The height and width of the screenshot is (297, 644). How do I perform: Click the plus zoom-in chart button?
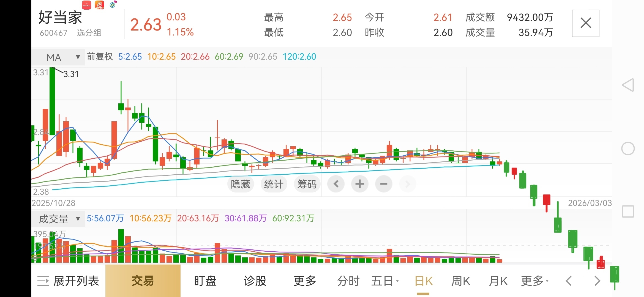pos(359,184)
